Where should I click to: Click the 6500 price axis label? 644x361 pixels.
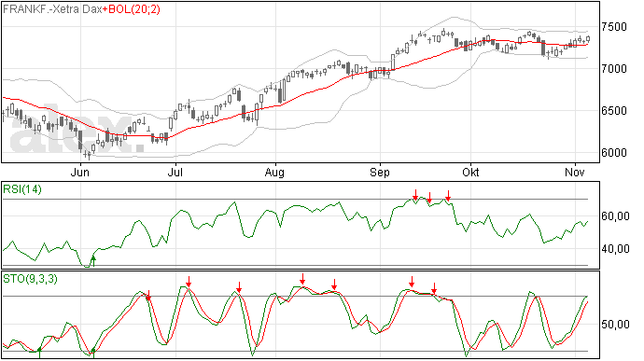coord(614,111)
